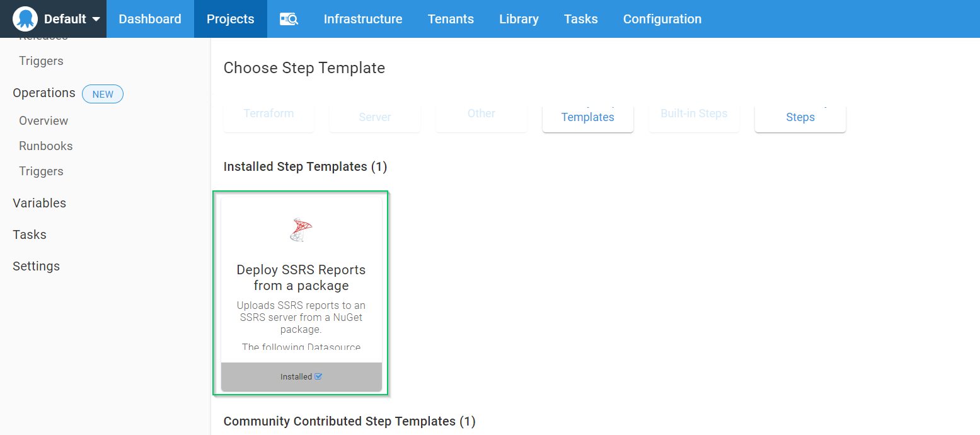Click the Installed checkmark icon
This screenshot has width=980, height=435.
click(x=318, y=377)
